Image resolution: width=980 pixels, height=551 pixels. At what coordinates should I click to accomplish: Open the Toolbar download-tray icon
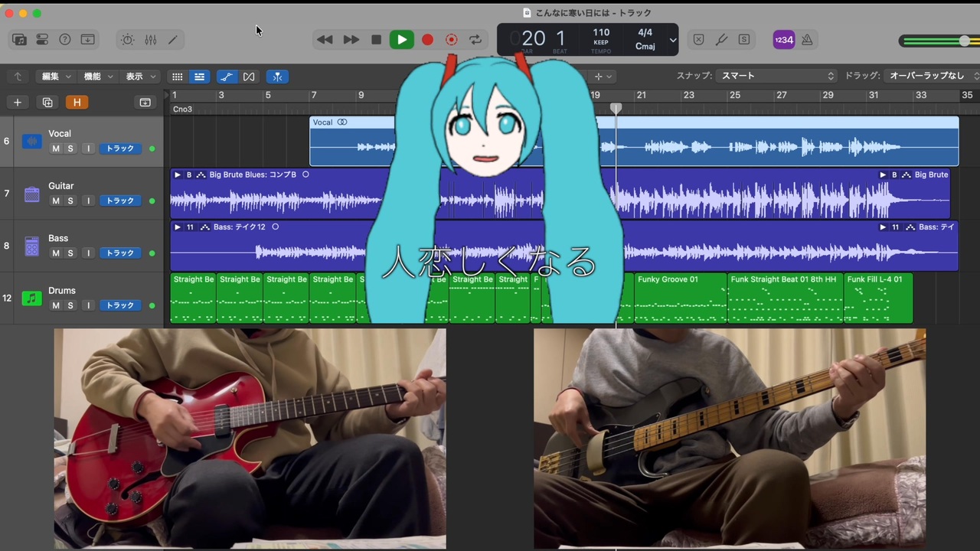coord(88,40)
